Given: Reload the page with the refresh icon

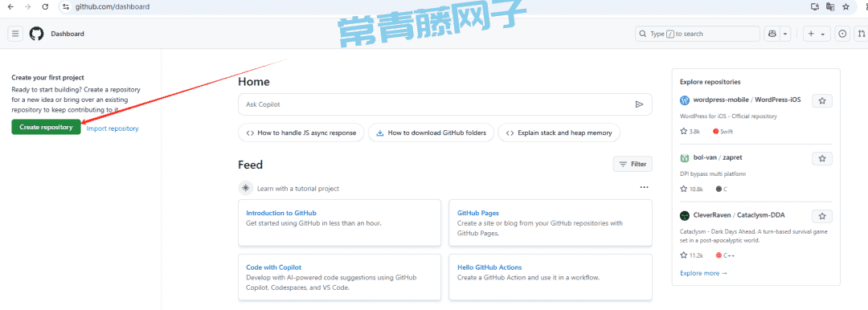Looking at the screenshot, I should coord(45,6).
